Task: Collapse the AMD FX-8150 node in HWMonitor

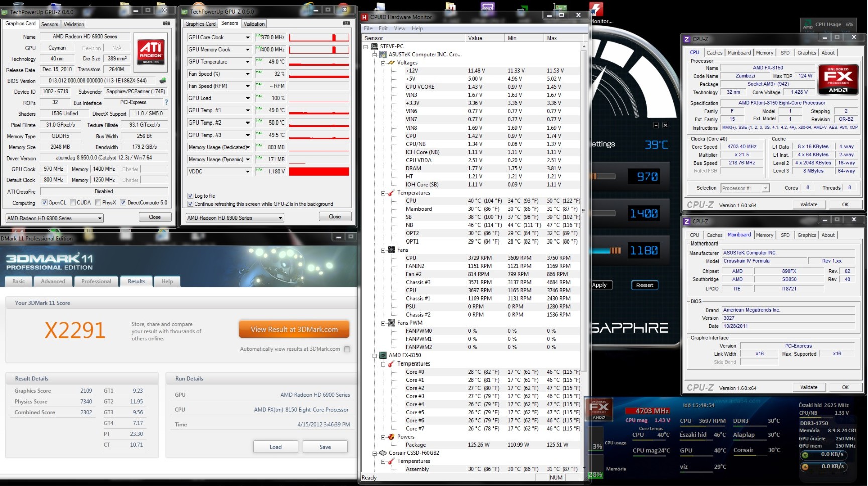Action: tap(374, 355)
